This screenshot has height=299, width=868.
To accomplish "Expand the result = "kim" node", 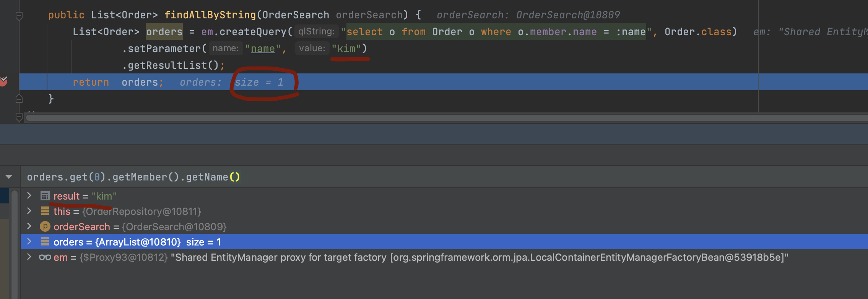I will click(29, 196).
